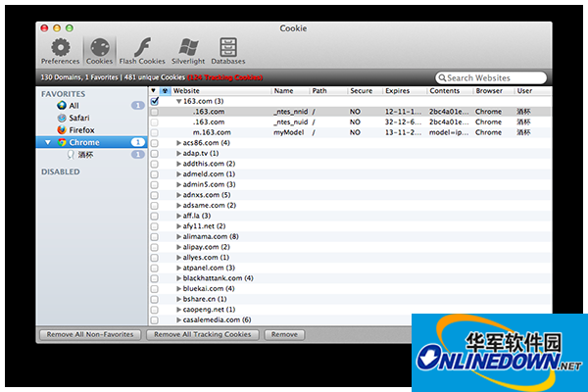Click the Remove button
Screen dimensions: 588x392
[x=284, y=334]
